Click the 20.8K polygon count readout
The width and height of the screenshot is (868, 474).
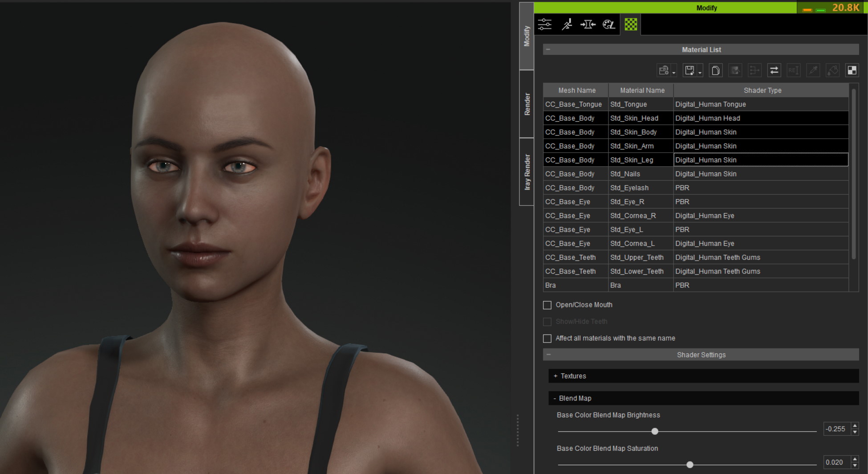pos(846,8)
